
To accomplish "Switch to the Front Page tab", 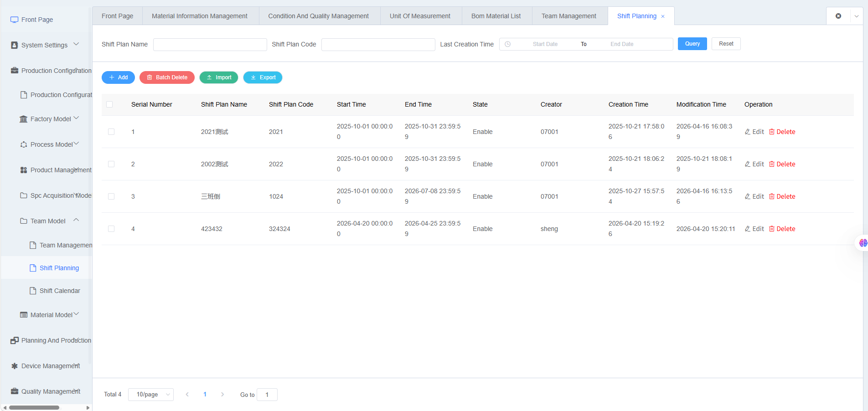I will (x=118, y=16).
